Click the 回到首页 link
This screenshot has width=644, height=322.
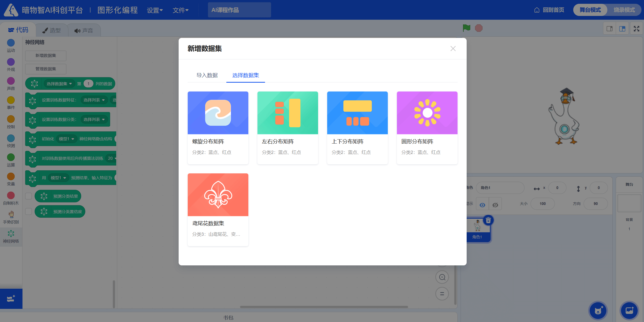[x=554, y=10]
